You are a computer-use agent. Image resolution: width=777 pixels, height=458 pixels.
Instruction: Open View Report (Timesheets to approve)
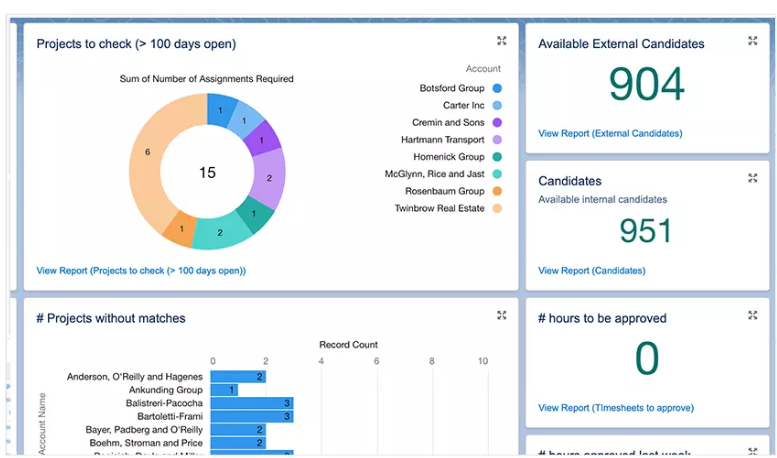(x=615, y=408)
